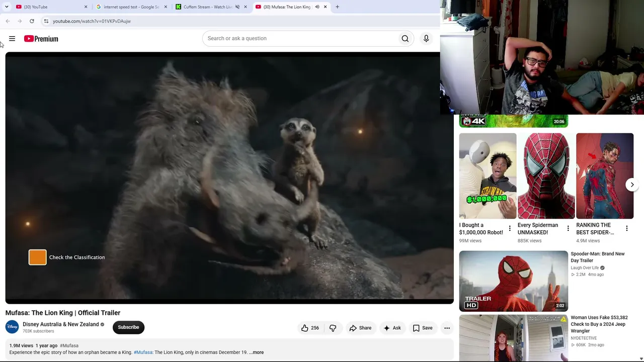Image resolution: width=644 pixels, height=362 pixels.
Task: Open 'Woman Uses Fake $53,382 Check' video title
Action: [599, 324]
